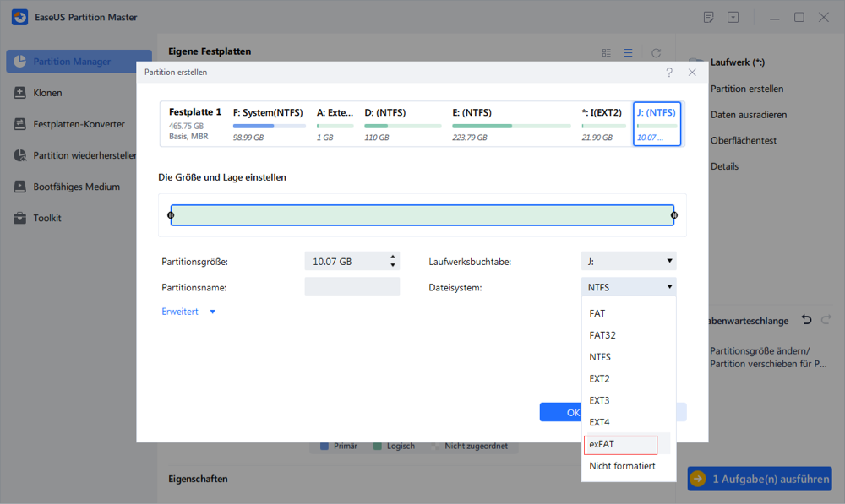The height and width of the screenshot is (504, 845).
Task: Click the Toolkit briefcase icon
Action: [x=19, y=218]
